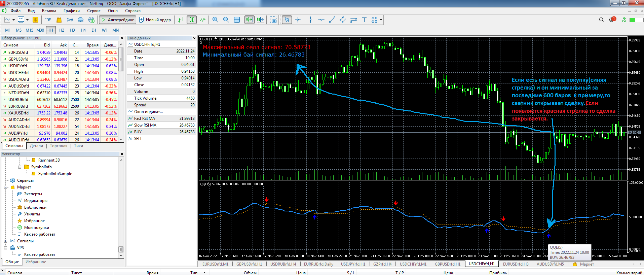
Task: Collapse the Маркет tree node
Action: pos(6,187)
